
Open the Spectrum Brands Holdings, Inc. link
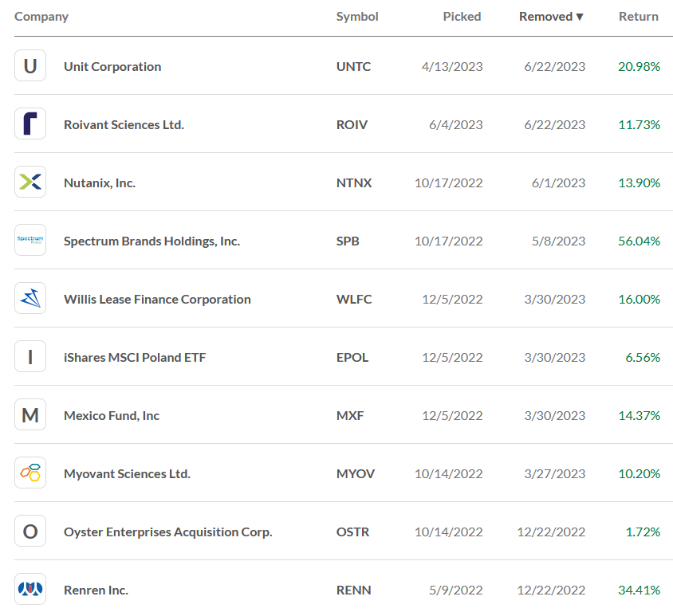tap(152, 241)
